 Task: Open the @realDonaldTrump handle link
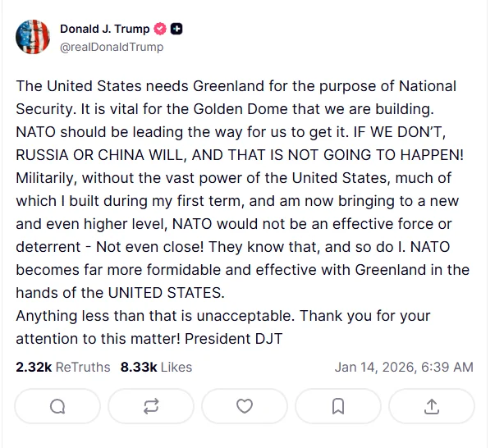point(112,47)
